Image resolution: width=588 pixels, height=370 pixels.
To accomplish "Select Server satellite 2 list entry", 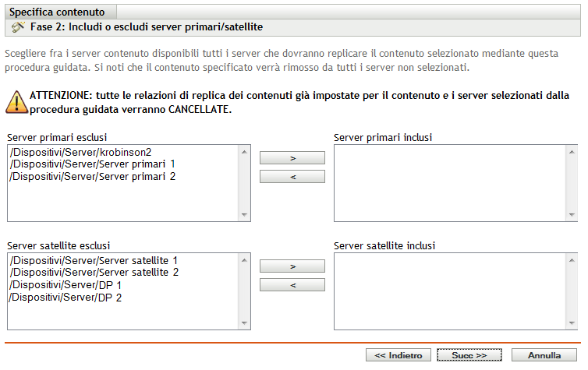I will click(94, 273).
